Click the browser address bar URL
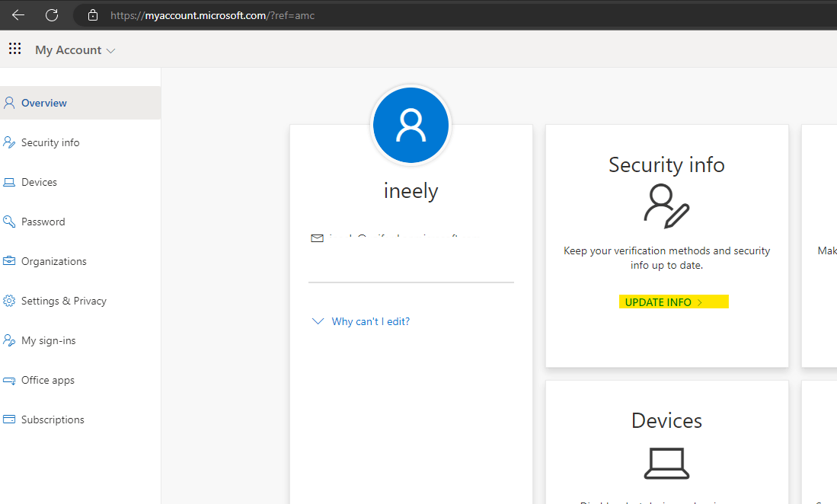This screenshot has width=837, height=504. tap(212, 15)
